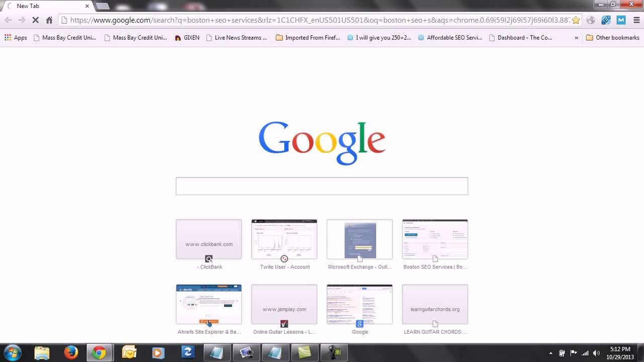This screenshot has width=644, height=362.
Task: Show hidden system tray icons
Action: (550, 353)
